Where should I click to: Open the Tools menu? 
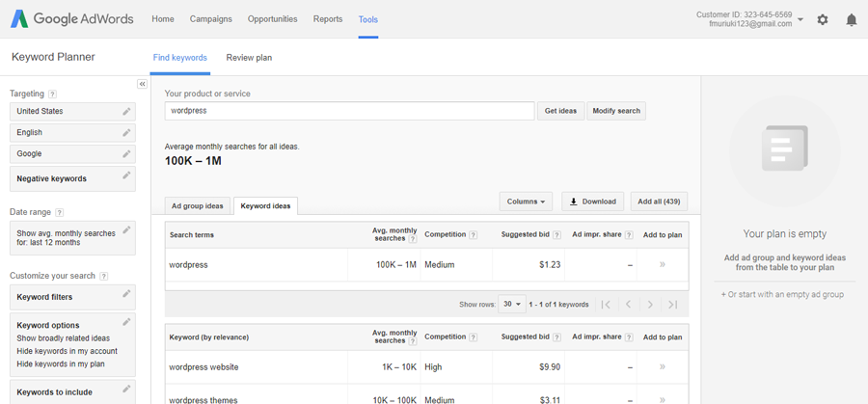click(x=368, y=19)
